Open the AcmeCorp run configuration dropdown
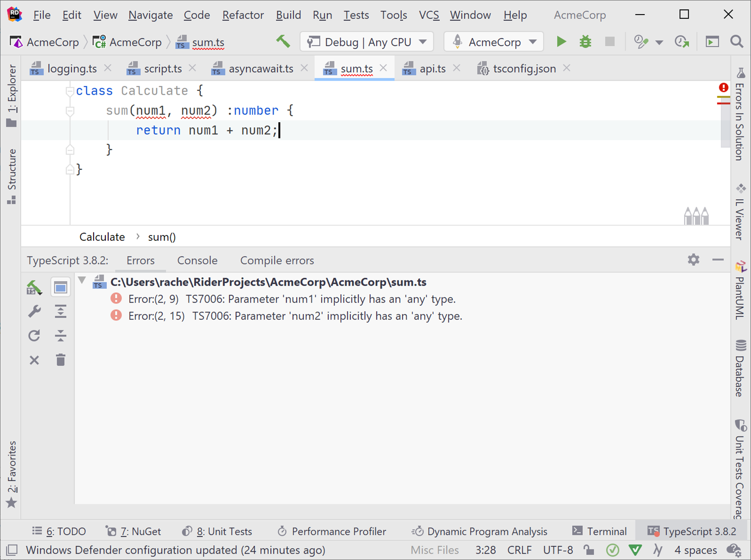Screen dimensions: 751x560 coord(494,42)
